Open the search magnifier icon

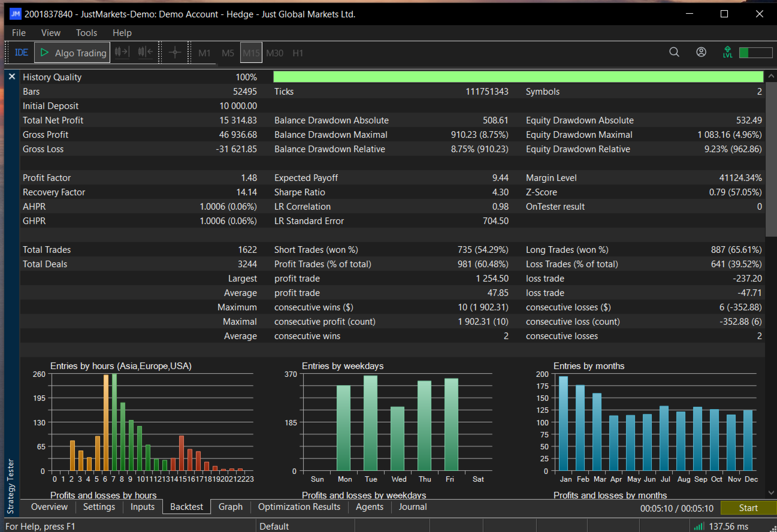[674, 52]
